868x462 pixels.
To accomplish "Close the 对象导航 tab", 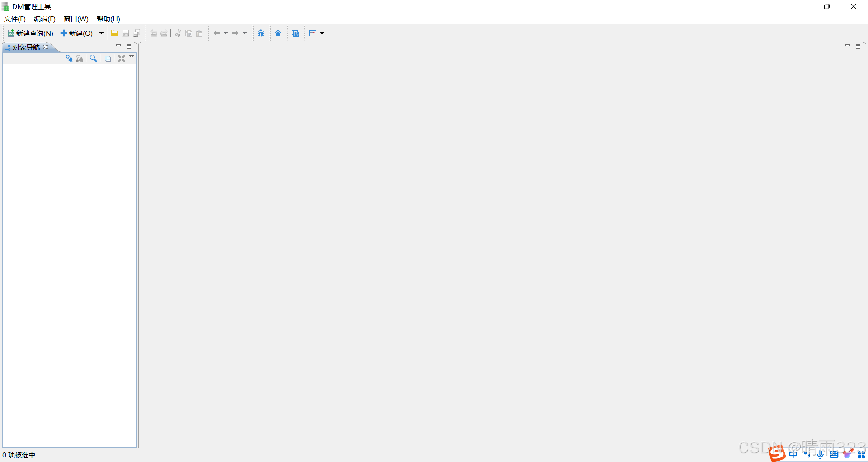I will pyautogui.click(x=46, y=47).
